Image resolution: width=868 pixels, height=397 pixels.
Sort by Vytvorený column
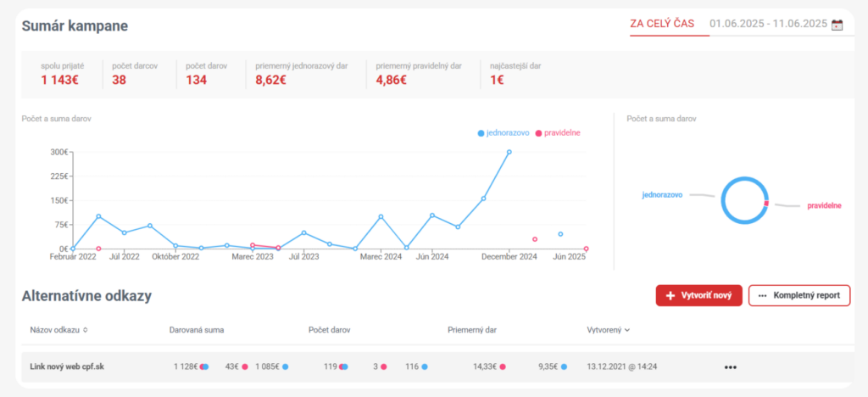pos(608,330)
